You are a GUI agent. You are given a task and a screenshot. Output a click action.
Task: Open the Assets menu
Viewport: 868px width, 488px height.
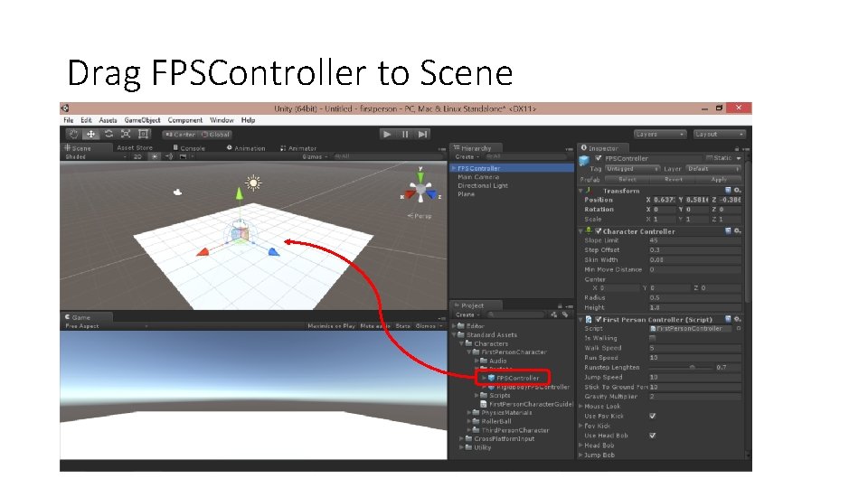tap(108, 120)
